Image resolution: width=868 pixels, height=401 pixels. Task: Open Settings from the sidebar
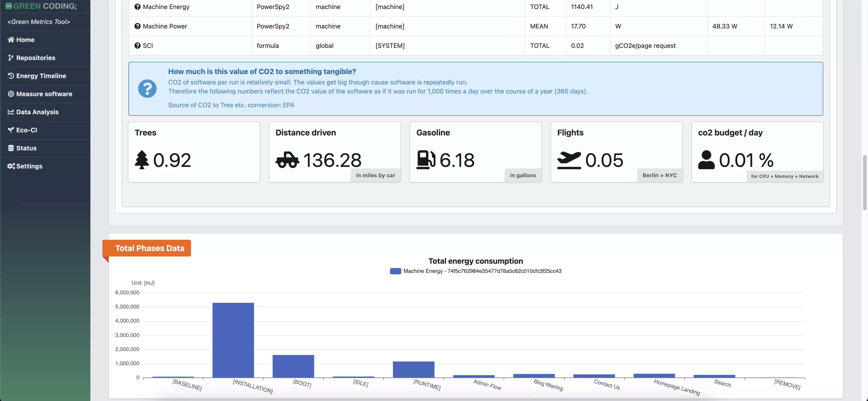(x=29, y=166)
